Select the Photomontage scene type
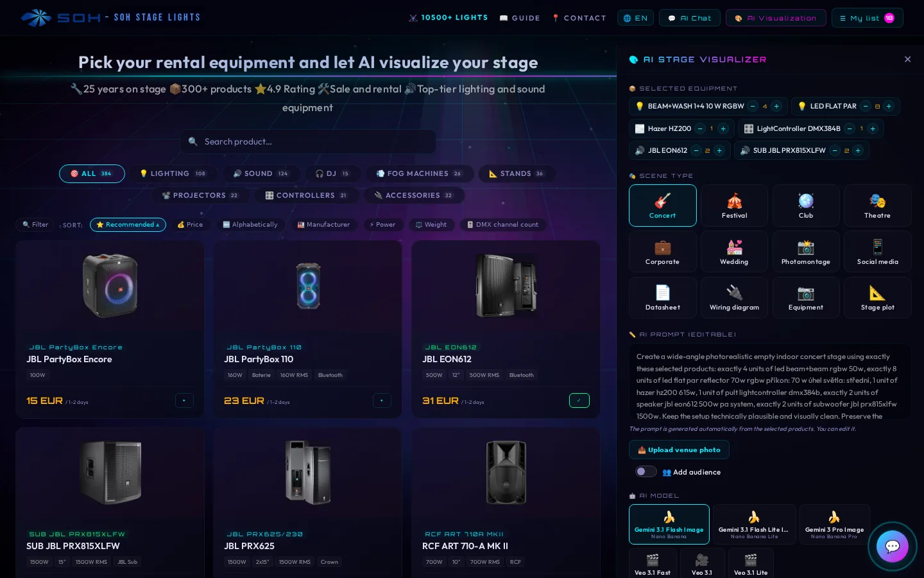This screenshot has height=578, width=924. click(x=806, y=252)
